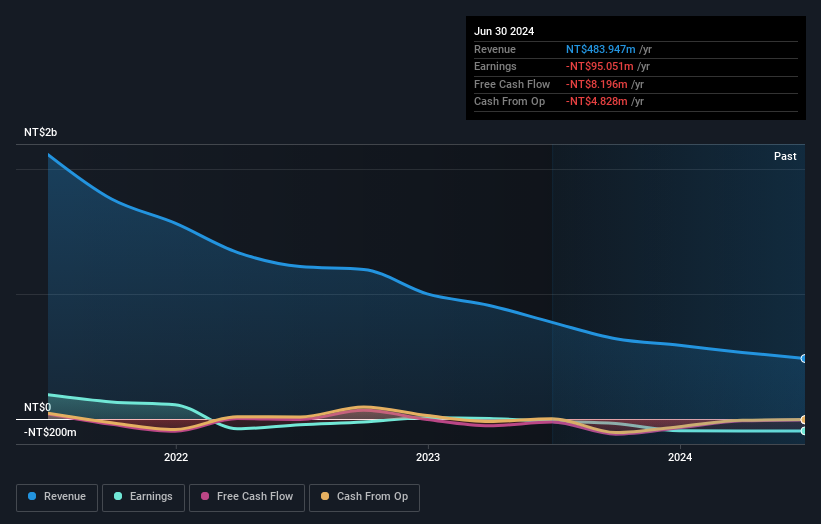Click the Earnings row label in tooltip
821x524 pixels.
pyautogui.click(x=495, y=66)
